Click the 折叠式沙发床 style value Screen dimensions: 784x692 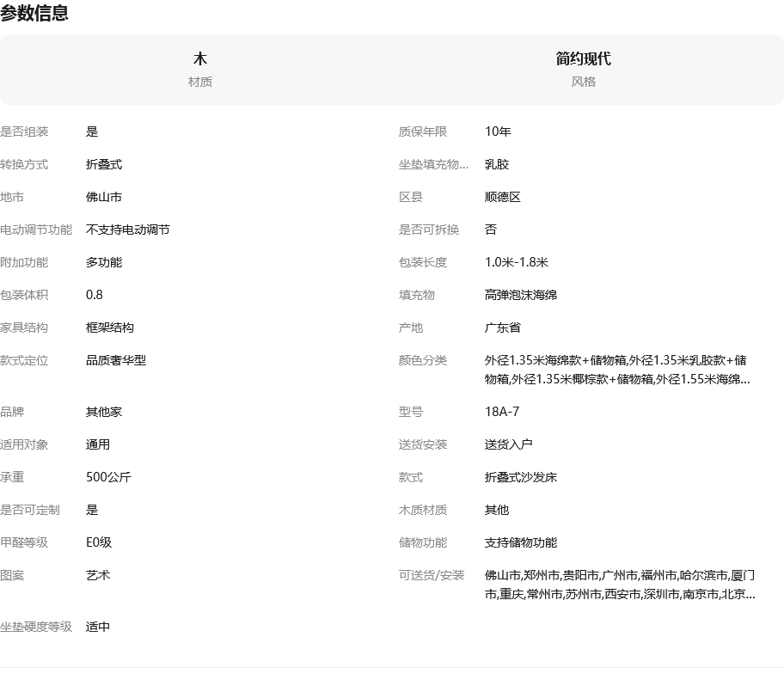pyautogui.click(x=520, y=477)
